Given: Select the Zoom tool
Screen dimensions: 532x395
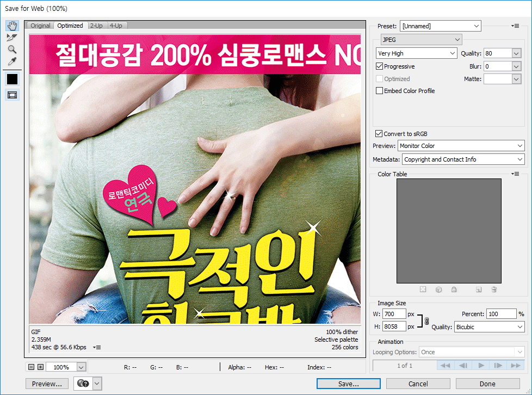Looking at the screenshot, I should (x=12, y=49).
